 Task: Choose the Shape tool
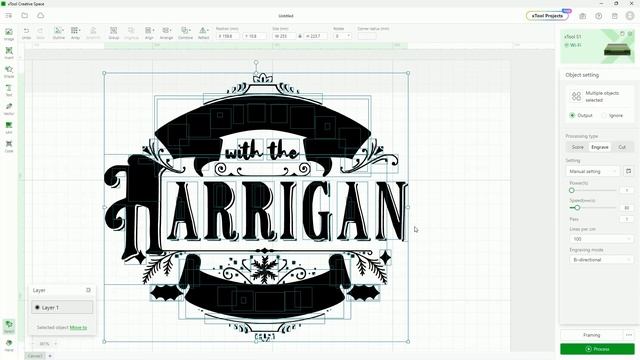coord(9,71)
